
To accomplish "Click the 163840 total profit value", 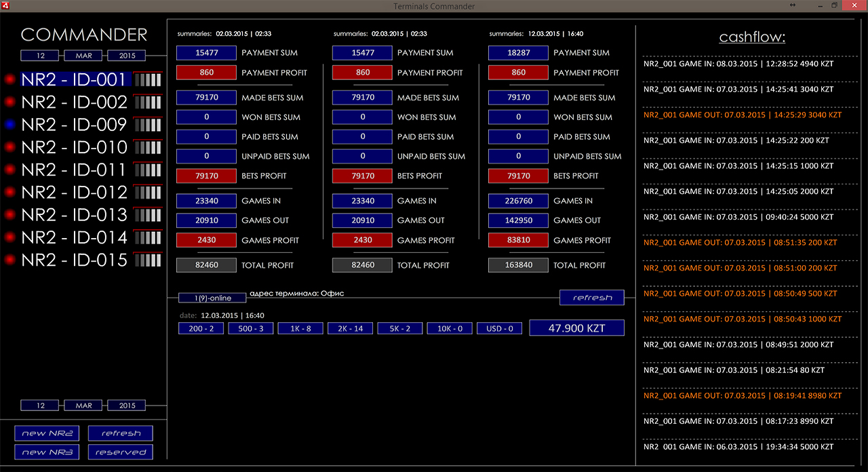I will pos(518,265).
